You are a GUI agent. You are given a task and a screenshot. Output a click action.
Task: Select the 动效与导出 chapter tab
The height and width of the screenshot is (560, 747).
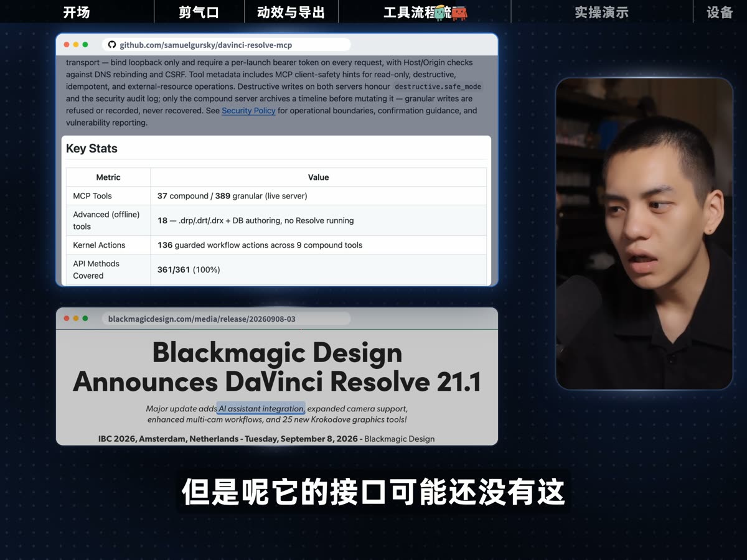tap(291, 12)
